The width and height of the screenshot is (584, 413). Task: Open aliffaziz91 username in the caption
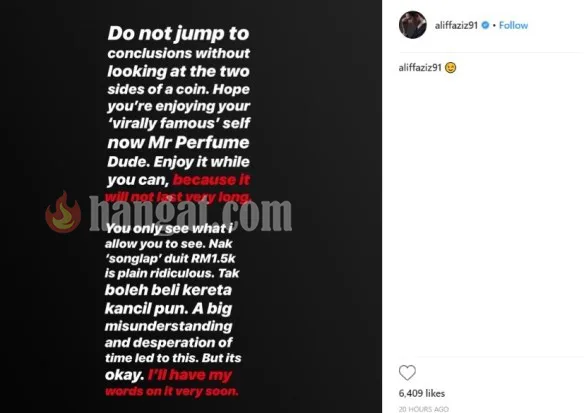[420, 68]
